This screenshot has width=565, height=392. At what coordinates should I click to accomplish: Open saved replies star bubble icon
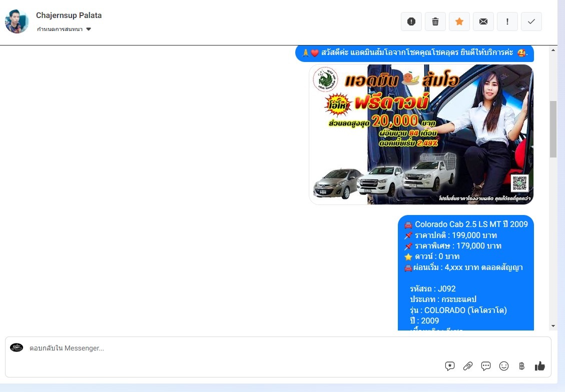pos(450,366)
